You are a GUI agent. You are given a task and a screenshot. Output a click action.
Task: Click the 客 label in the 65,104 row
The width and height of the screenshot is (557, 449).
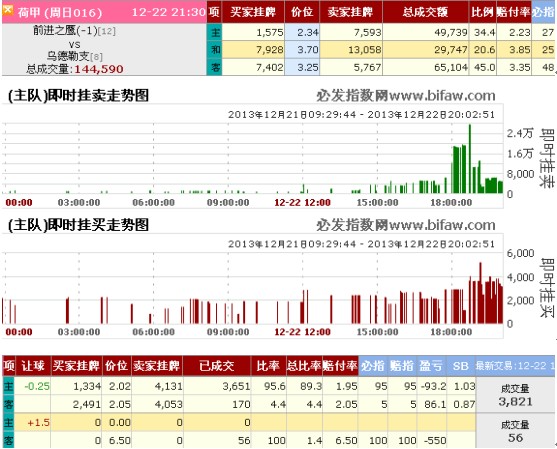tap(215, 67)
